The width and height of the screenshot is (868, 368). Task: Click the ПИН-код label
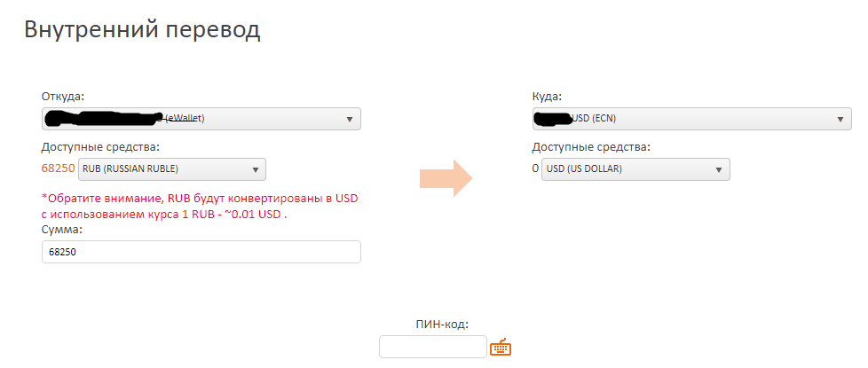(442, 325)
